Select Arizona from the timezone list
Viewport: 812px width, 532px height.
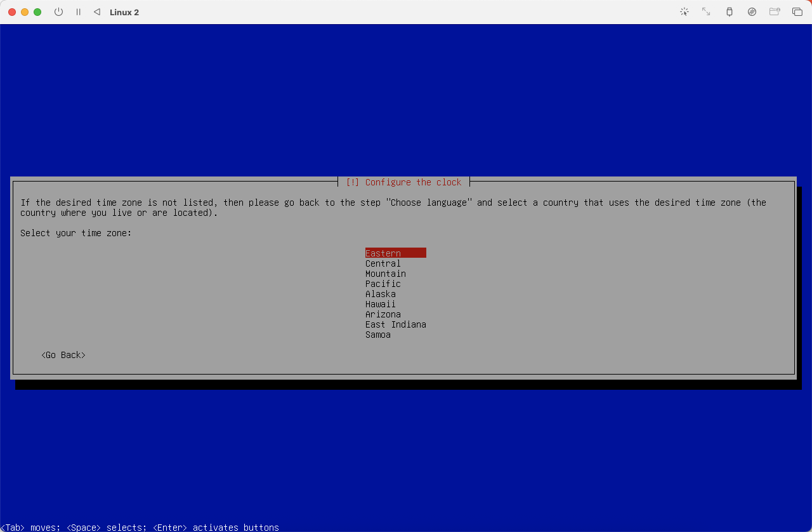tap(383, 314)
